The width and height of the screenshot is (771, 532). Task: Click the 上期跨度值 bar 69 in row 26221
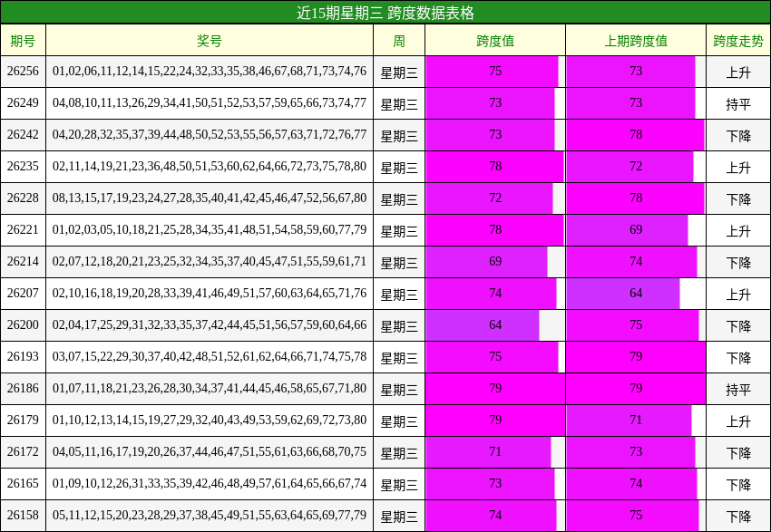[628, 230]
